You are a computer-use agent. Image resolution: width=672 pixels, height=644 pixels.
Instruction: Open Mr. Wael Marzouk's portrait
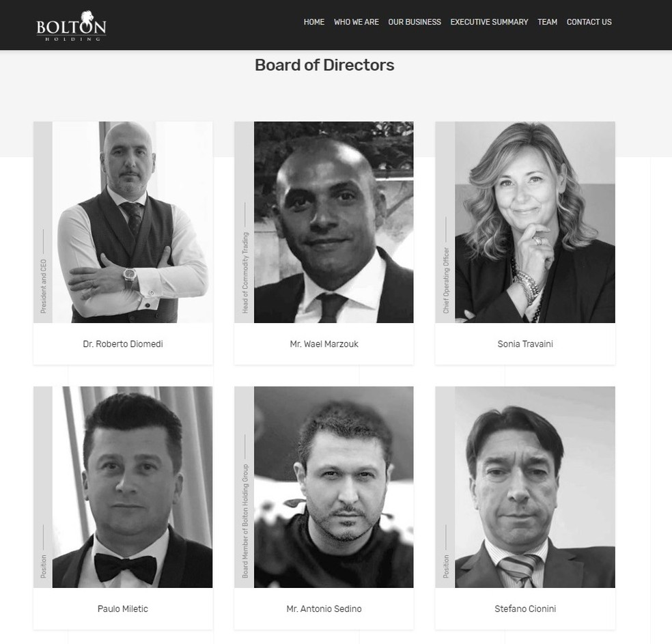(x=333, y=222)
